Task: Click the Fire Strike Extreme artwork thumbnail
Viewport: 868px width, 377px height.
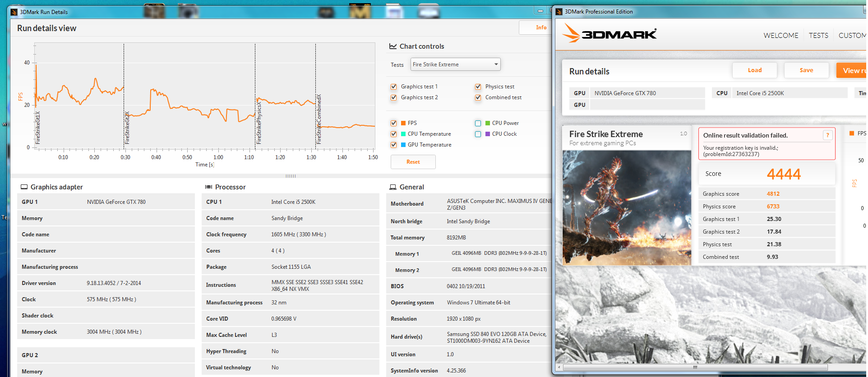Action: 627,208
